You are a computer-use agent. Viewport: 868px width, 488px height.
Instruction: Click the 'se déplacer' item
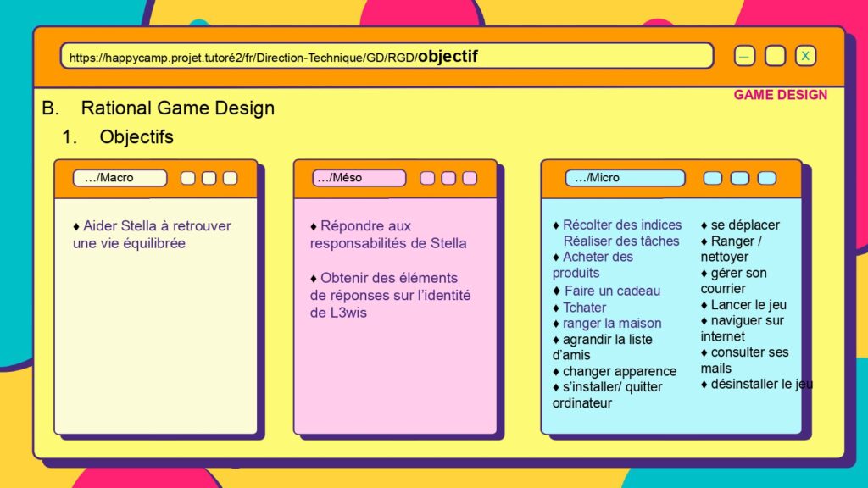click(x=740, y=225)
